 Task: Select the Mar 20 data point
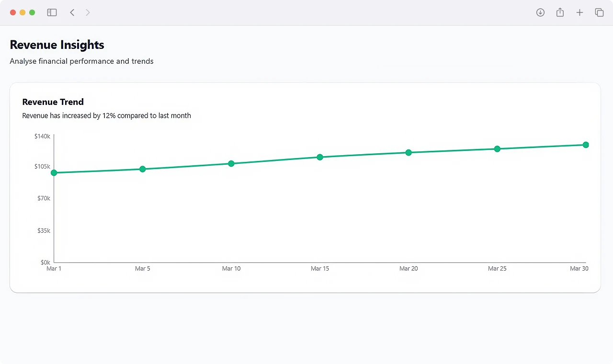(409, 152)
